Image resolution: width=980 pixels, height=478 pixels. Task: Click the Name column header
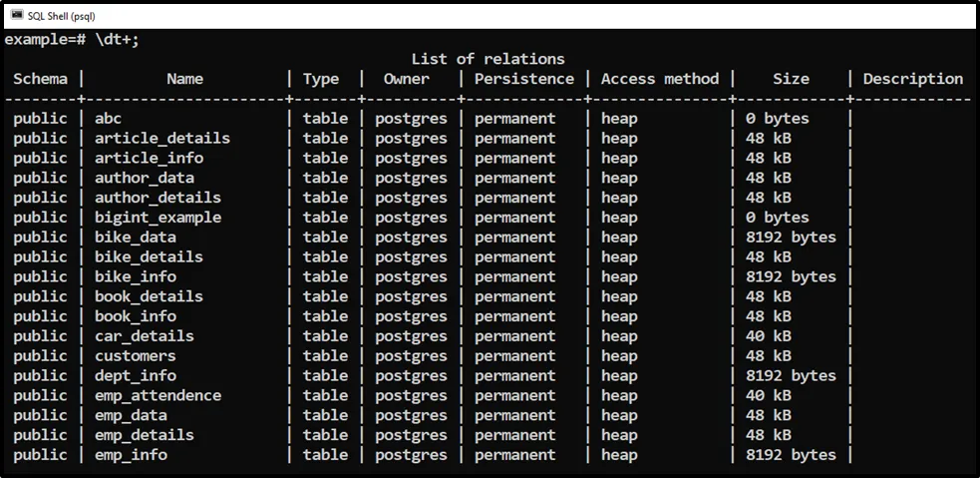(184, 79)
